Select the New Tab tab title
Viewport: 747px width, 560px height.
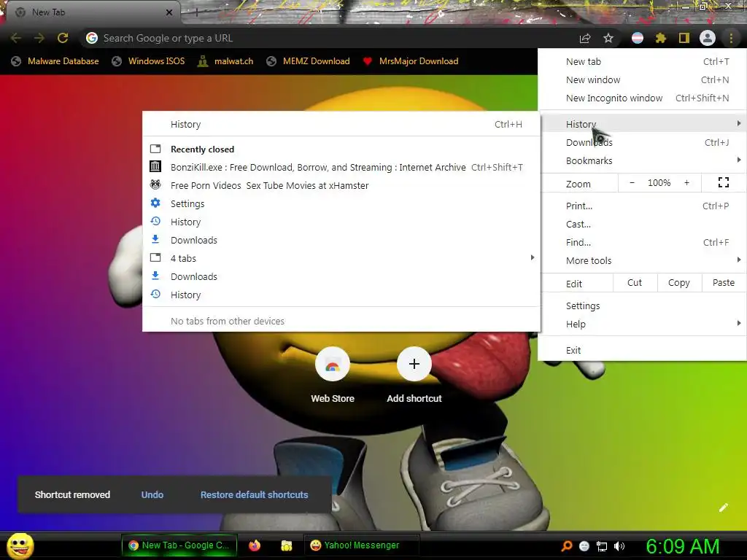point(48,12)
